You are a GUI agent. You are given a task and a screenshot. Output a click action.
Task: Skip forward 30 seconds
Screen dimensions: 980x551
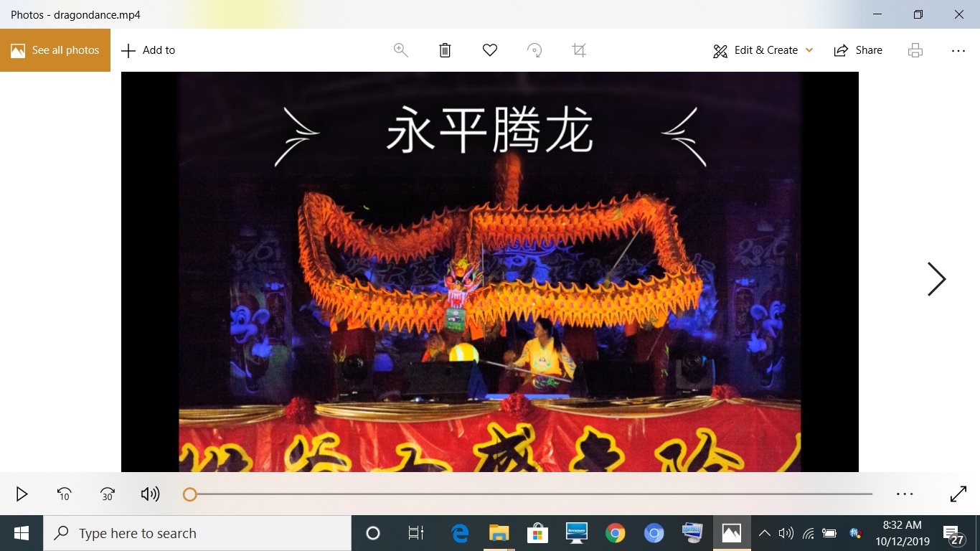tap(107, 494)
